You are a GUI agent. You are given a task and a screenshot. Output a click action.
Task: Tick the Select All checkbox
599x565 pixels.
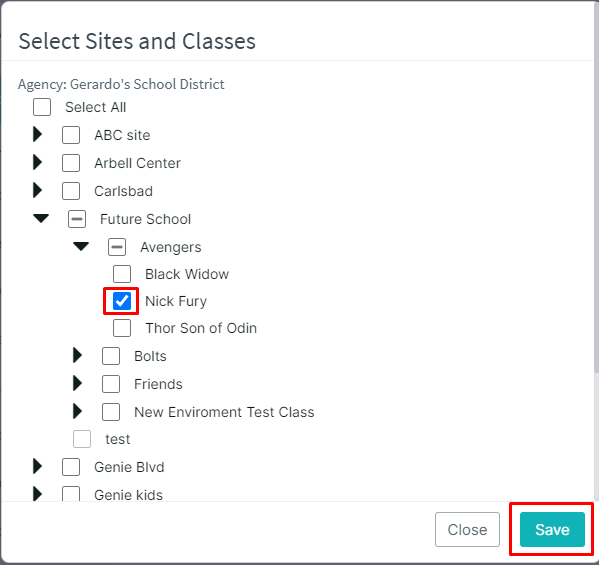click(42, 107)
